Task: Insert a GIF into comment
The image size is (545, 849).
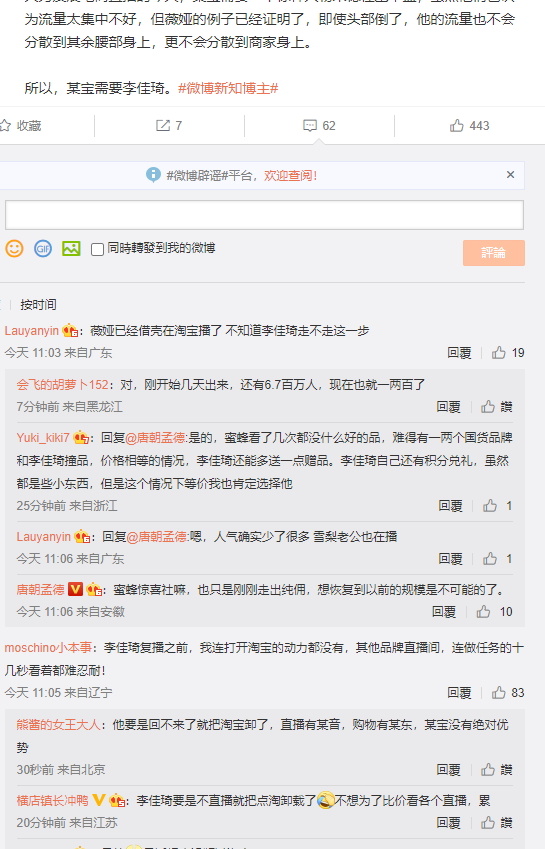Action: (x=43, y=249)
